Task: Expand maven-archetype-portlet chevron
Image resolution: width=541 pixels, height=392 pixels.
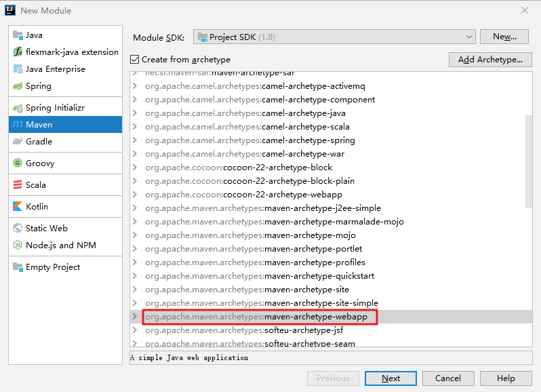Action: coord(135,249)
